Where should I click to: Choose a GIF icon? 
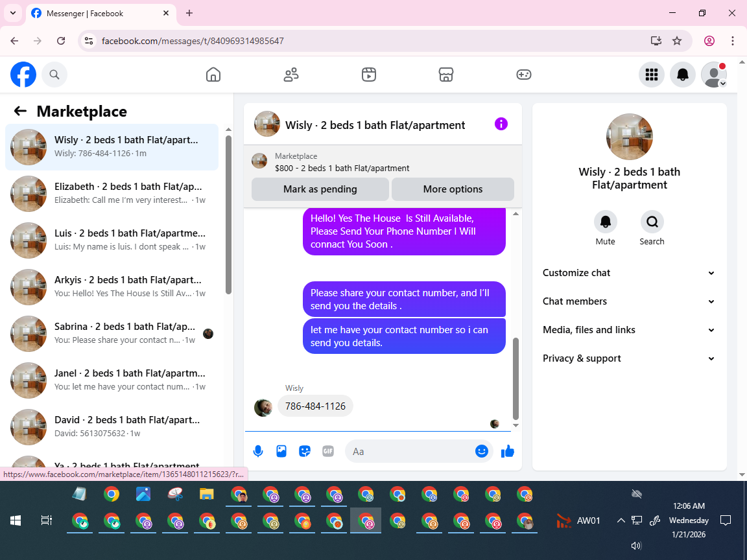[328, 451]
